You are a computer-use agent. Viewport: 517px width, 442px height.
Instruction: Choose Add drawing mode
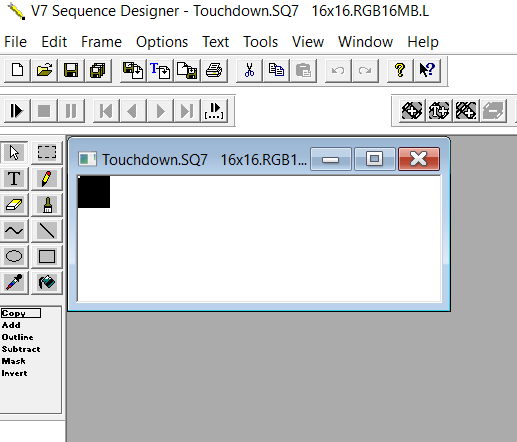11,325
